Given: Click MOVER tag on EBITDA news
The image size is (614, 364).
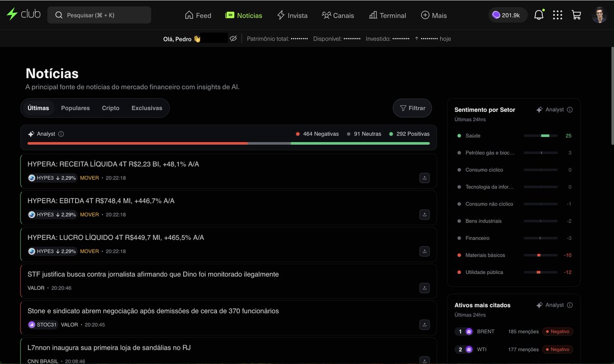Looking at the screenshot, I should click(x=90, y=215).
